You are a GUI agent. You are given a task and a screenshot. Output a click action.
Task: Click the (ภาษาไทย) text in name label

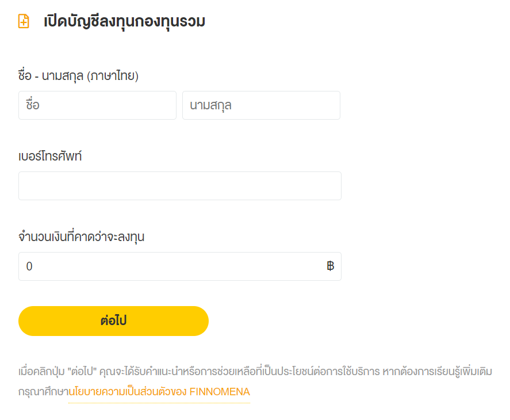(113, 75)
